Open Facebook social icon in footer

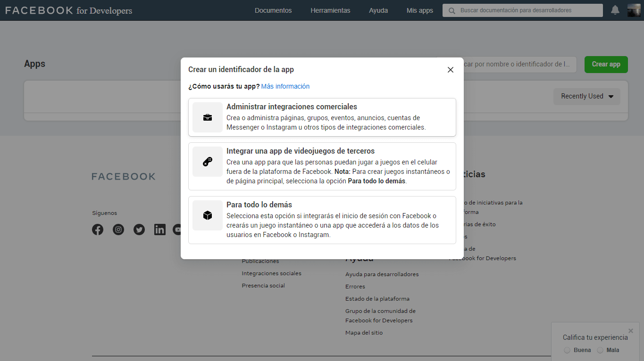pos(98,230)
